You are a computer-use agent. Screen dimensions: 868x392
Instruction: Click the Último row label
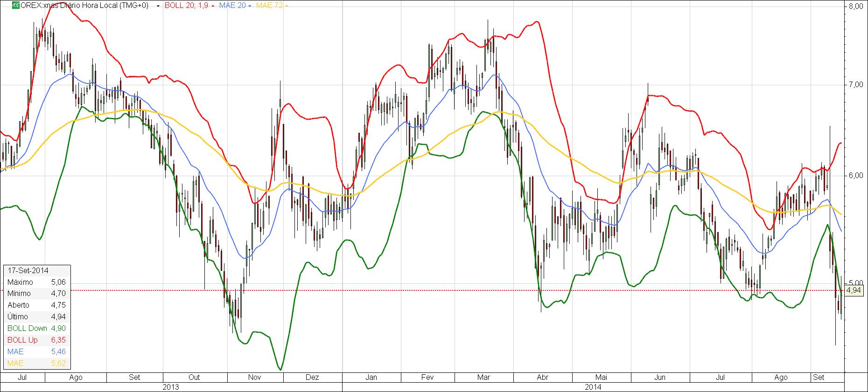coord(18,316)
